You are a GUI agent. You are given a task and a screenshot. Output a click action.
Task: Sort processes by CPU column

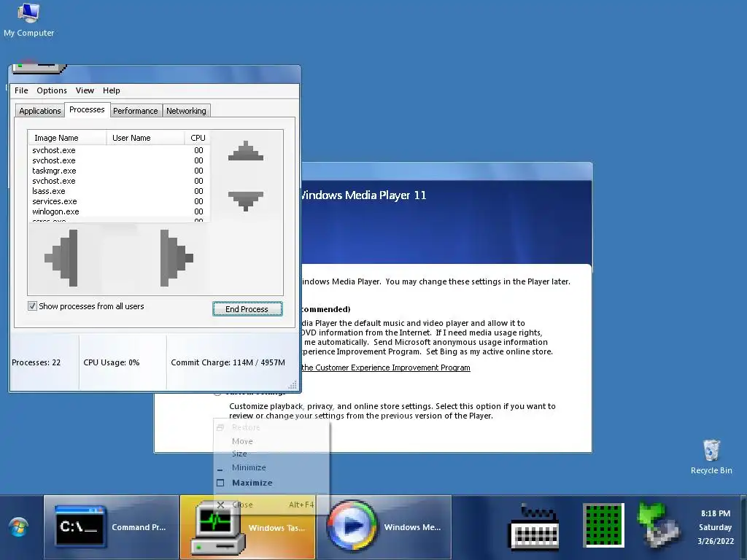click(x=197, y=138)
